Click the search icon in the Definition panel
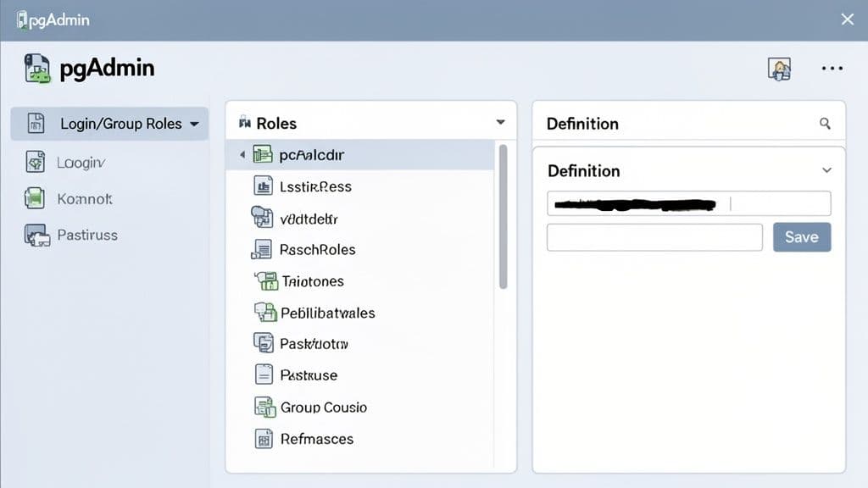Image resolution: width=868 pixels, height=488 pixels. coord(826,123)
